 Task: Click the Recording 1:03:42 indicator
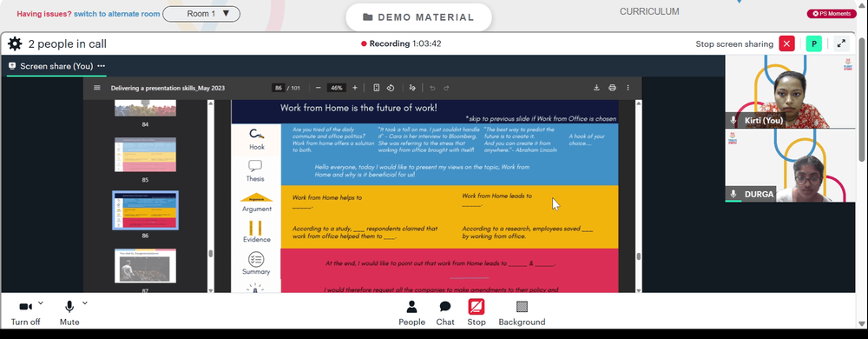[x=401, y=43]
